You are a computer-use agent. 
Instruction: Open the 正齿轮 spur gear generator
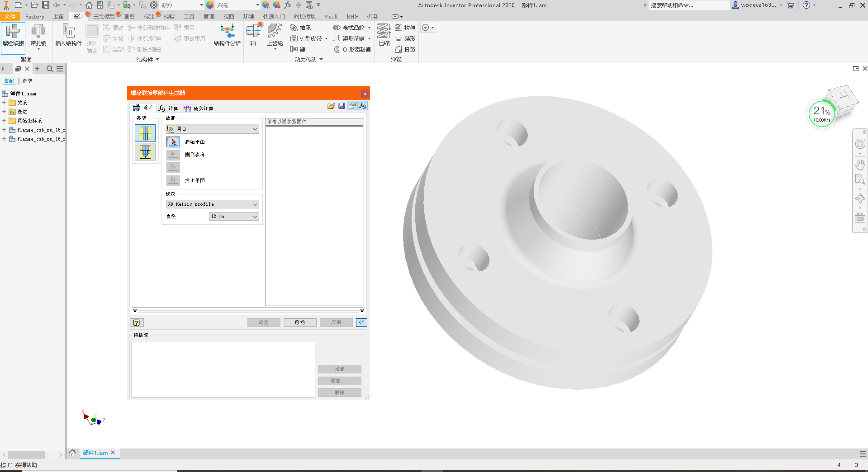(275, 35)
